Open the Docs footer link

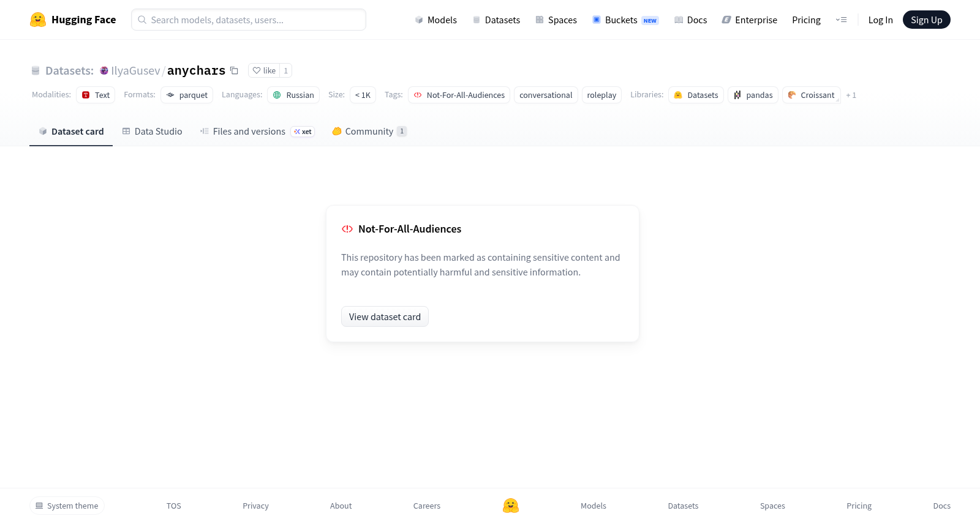pyautogui.click(x=941, y=506)
